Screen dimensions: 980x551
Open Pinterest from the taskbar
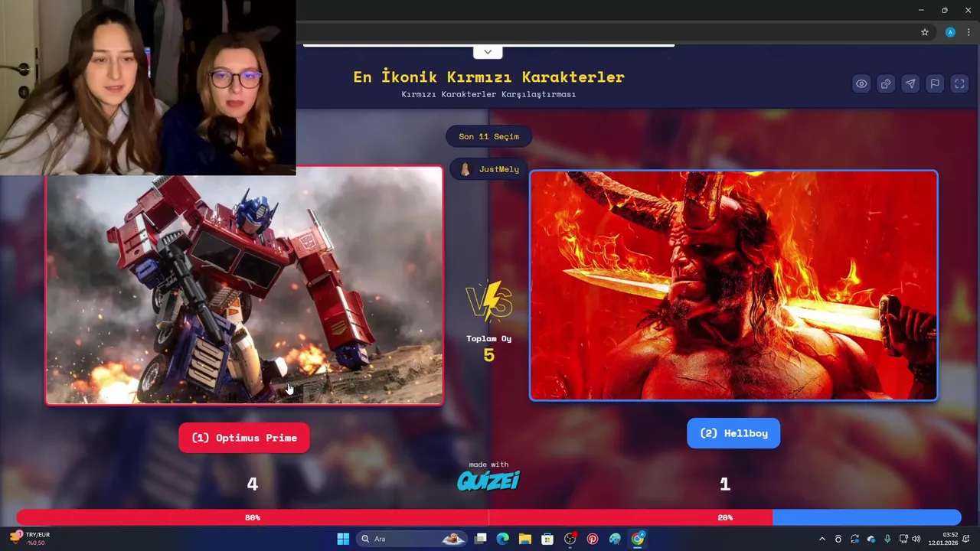(x=593, y=539)
